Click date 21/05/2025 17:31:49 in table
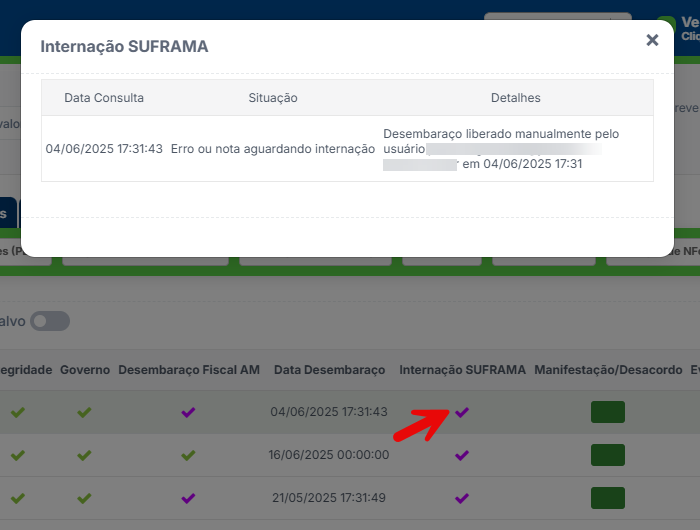700x530 pixels. pos(329,498)
